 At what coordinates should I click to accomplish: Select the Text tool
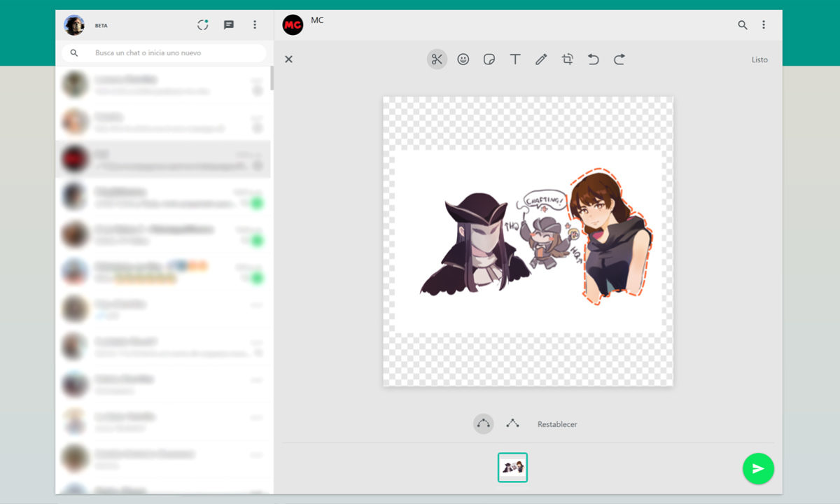(x=515, y=59)
